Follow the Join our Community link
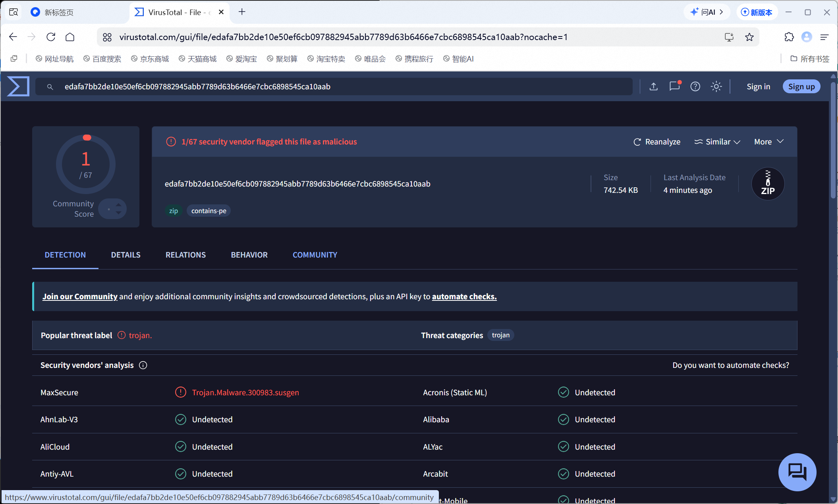Image resolution: width=838 pixels, height=504 pixels. (x=80, y=296)
